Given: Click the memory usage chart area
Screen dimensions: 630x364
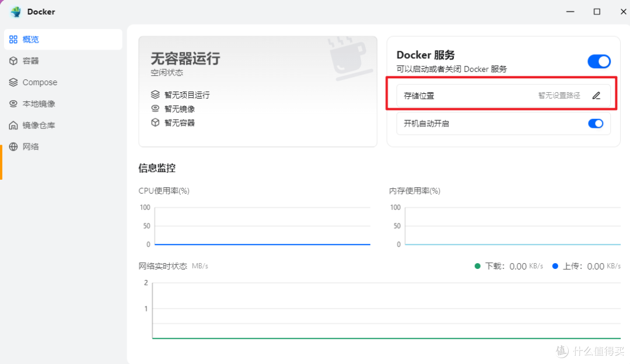Looking at the screenshot, I should [513, 226].
